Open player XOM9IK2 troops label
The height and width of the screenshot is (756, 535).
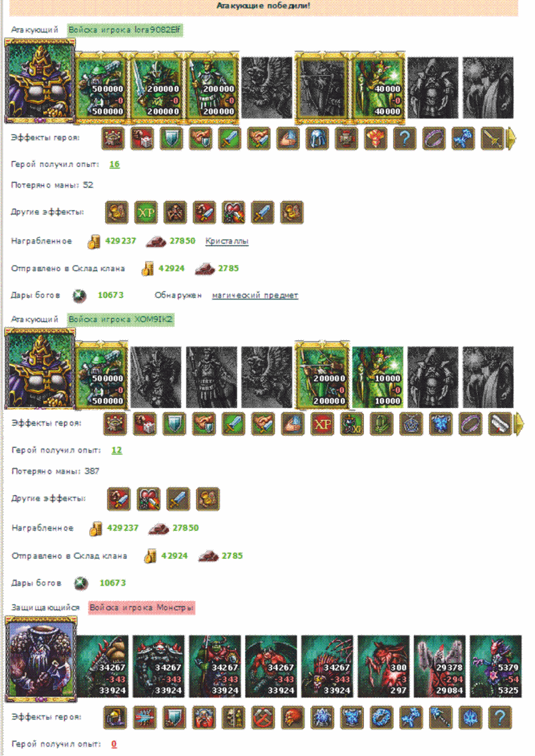click(x=120, y=319)
